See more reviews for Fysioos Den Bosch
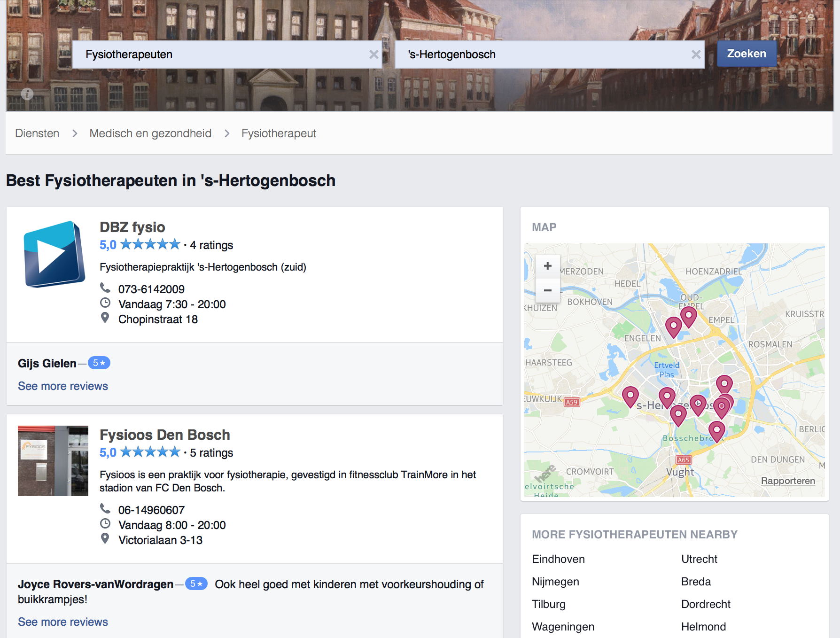 63,622
